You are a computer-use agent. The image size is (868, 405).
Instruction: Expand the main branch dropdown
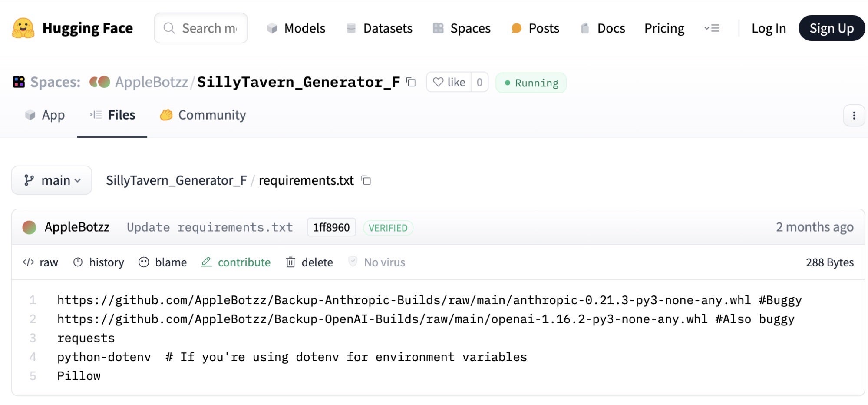[52, 180]
